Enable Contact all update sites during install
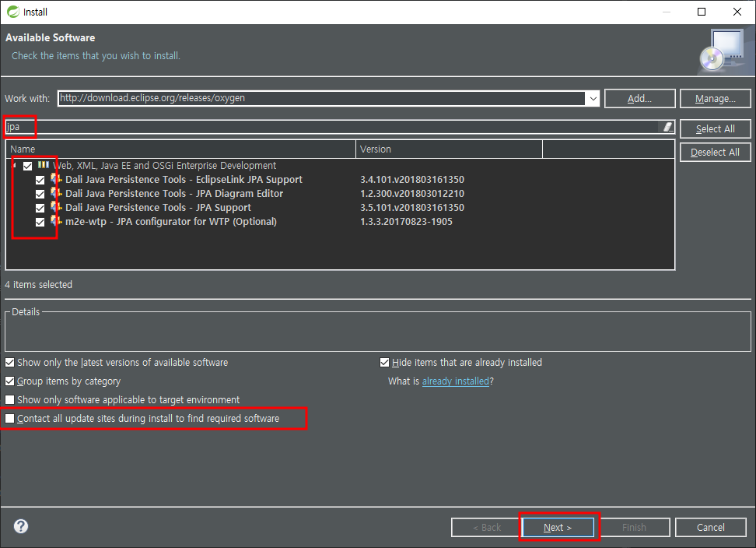Screen dimensions: 756x548 (9, 419)
